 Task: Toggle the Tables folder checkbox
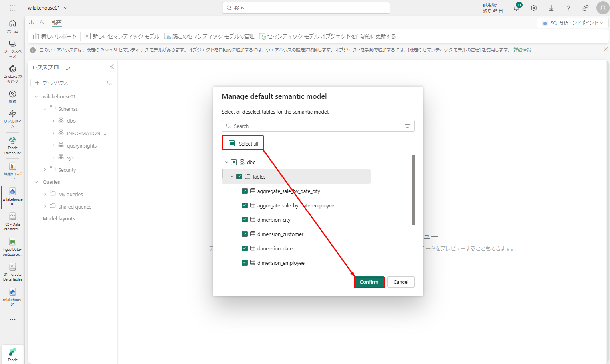(x=239, y=177)
